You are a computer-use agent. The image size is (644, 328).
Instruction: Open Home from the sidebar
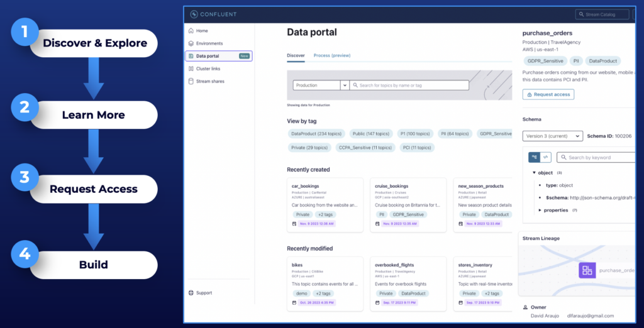click(202, 31)
